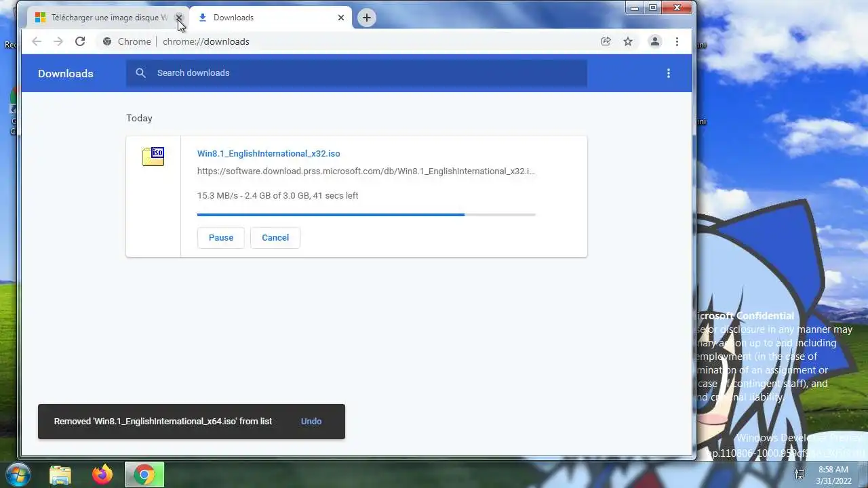Maximize the Chrome window
The width and height of the screenshot is (868, 488).
pyautogui.click(x=653, y=8)
